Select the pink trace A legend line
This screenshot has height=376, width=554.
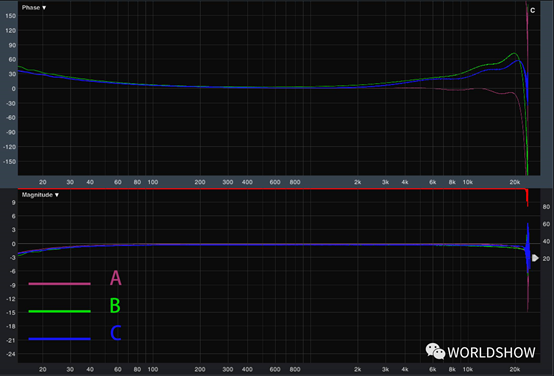pos(59,283)
